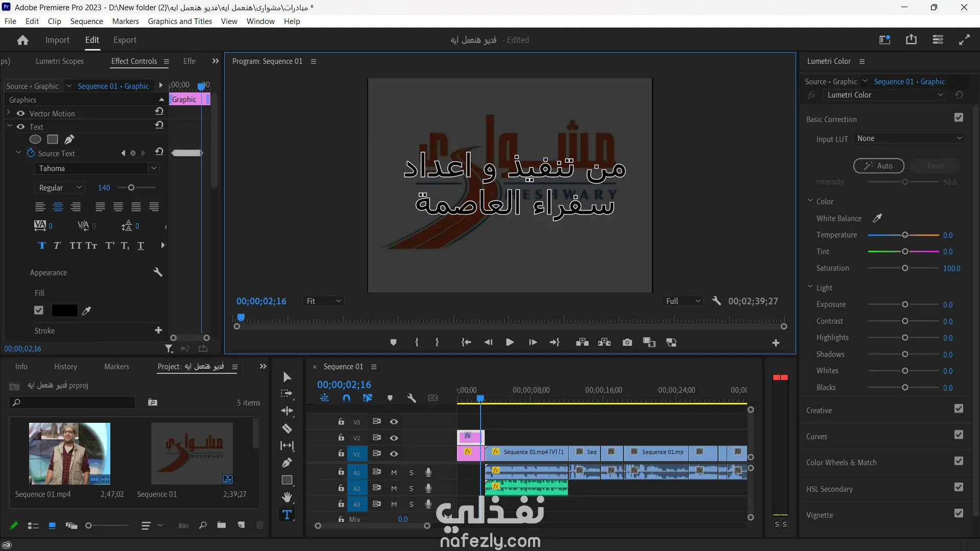Switch to the Export workspace tab
The width and height of the screenshot is (980, 551).
[x=125, y=40]
